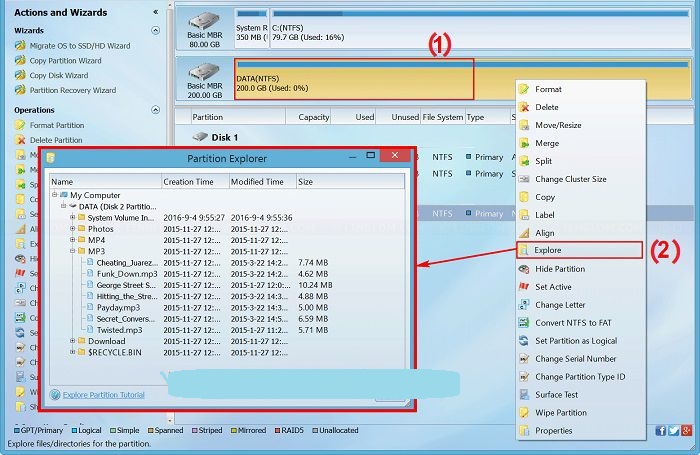
Task: Click the Migrate OS to SSD/HD Wizard icon
Action: 20,46
